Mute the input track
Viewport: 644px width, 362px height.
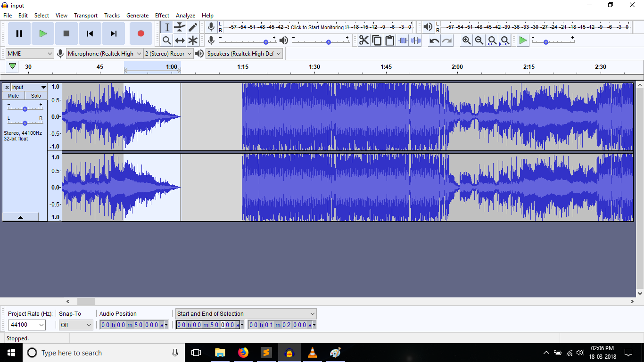(x=14, y=96)
